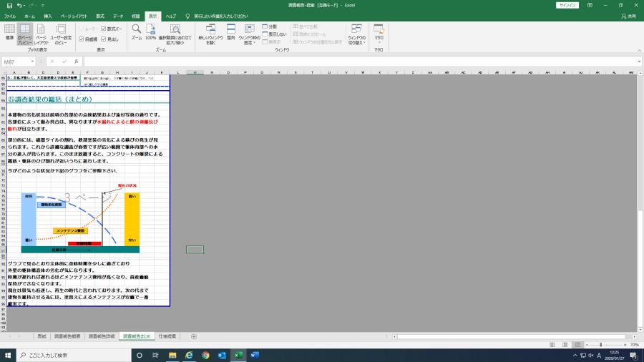Viewport: 644px width, 362px height.
Task: Switch to the ホーム ribbon tab
Action: tap(29, 16)
